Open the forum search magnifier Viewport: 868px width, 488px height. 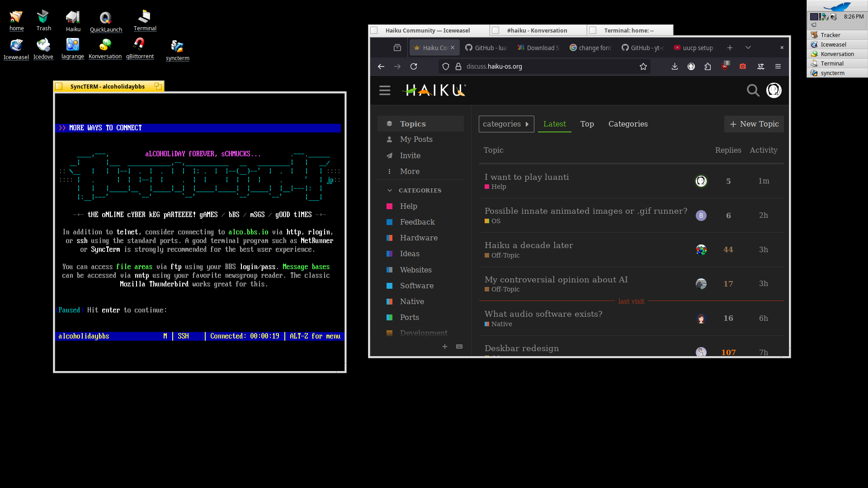click(753, 90)
